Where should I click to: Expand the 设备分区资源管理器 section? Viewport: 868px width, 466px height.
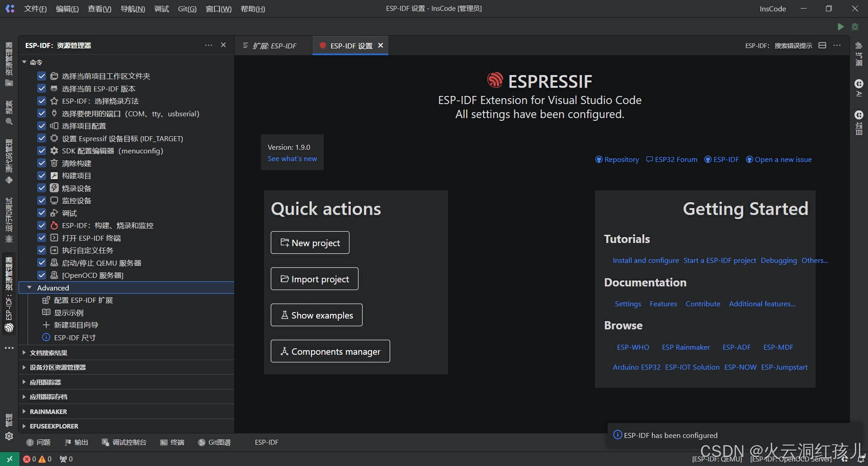[24, 367]
